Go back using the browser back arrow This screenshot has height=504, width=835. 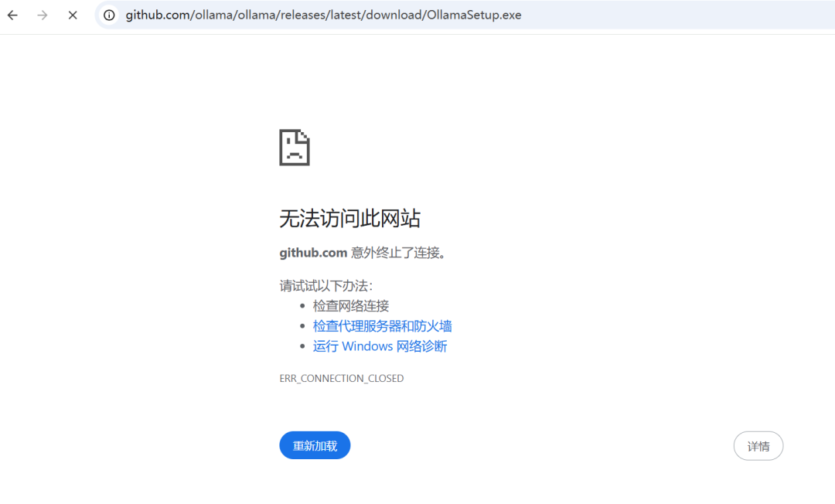(x=13, y=15)
